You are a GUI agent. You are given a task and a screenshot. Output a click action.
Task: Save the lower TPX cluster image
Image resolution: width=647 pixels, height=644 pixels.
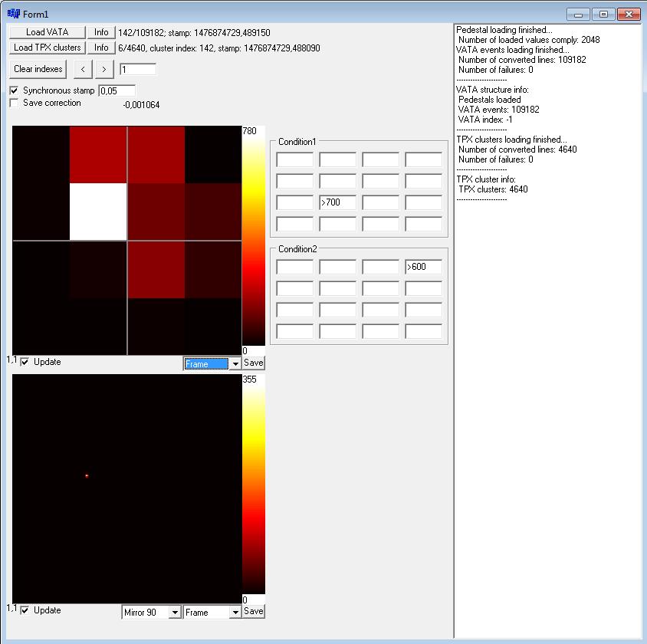click(253, 611)
